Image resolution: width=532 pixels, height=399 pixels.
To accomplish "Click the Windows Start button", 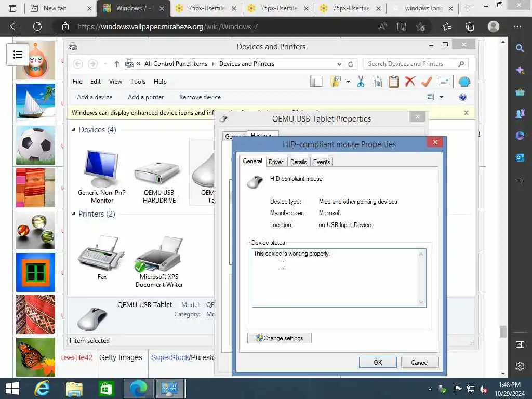I will (x=12, y=389).
